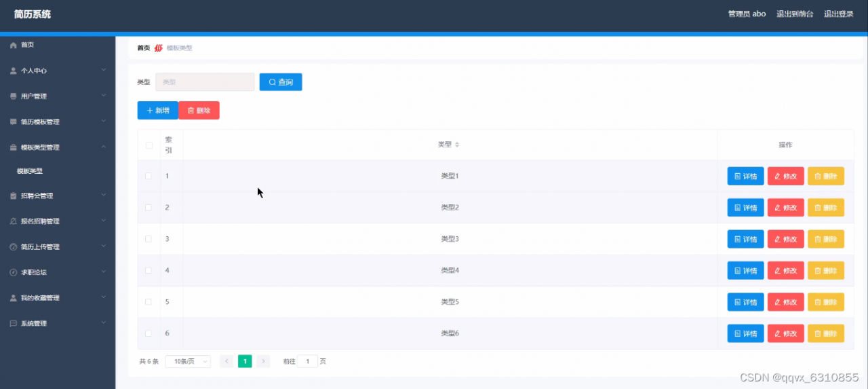Screen dimensions: 868x389
Task: Click 修改 for row 类型2
Action: [786, 207]
